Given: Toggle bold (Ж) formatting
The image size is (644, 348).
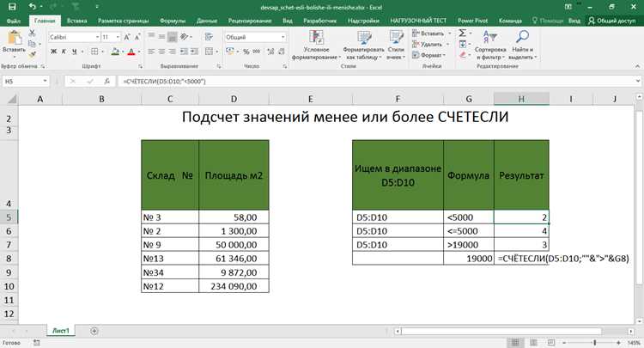Looking at the screenshot, I should pyautogui.click(x=53, y=52).
